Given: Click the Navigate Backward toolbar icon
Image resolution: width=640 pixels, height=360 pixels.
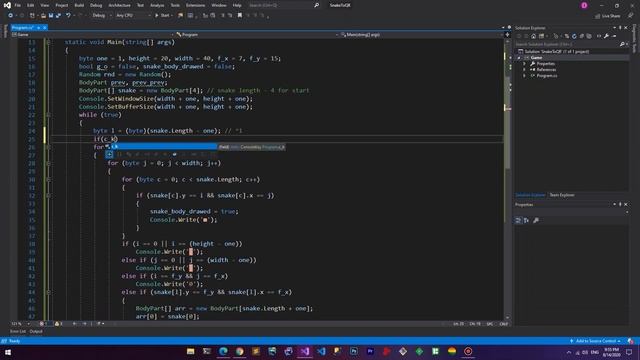Looking at the screenshot, I should [11, 16].
